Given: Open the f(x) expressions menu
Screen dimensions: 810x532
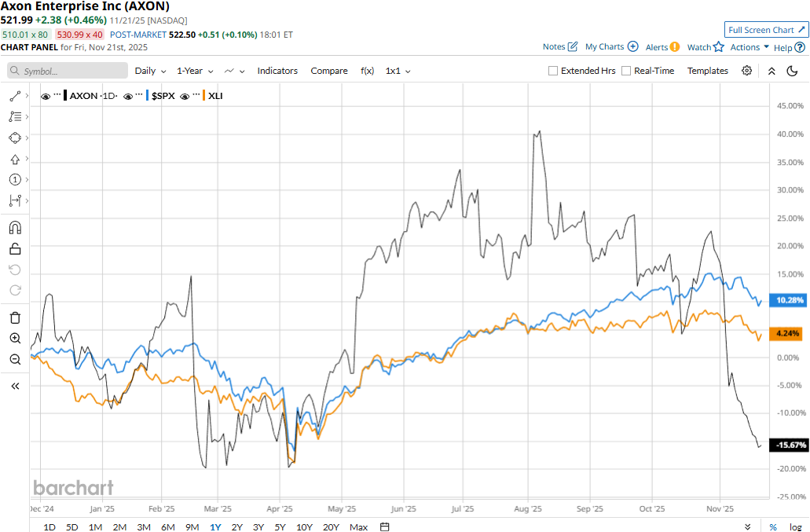Looking at the screenshot, I should (368, 71).
